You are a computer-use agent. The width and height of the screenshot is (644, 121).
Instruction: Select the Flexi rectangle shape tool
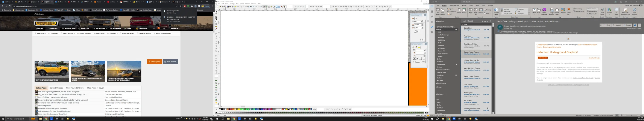tap(217, 21)
